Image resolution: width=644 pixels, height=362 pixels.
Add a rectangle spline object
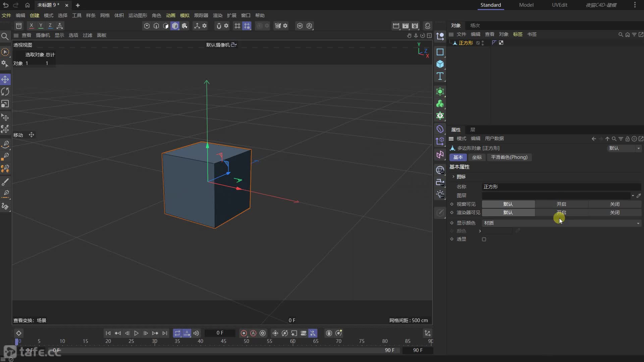point(440,52)
